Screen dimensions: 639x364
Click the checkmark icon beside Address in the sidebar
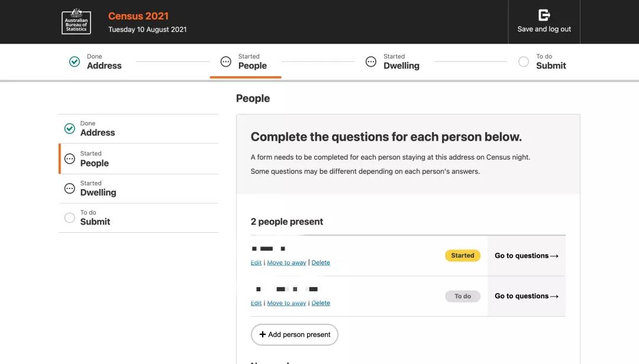(69, 128)
